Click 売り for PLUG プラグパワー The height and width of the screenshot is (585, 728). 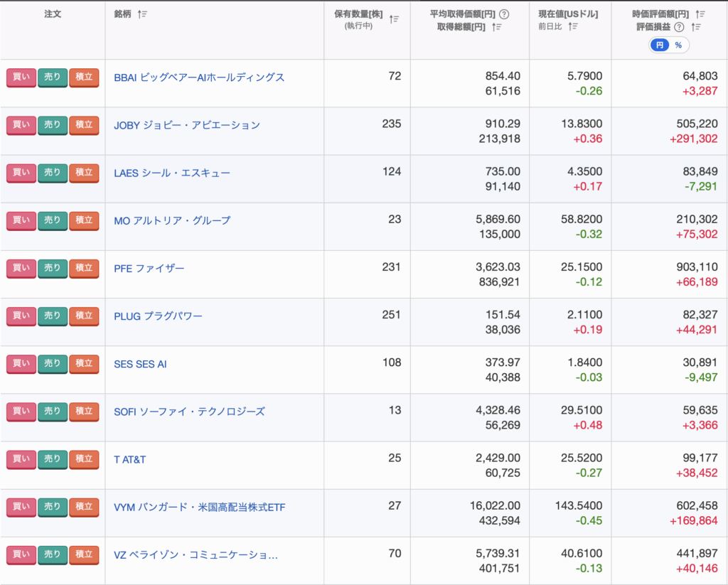pos(53,316)
